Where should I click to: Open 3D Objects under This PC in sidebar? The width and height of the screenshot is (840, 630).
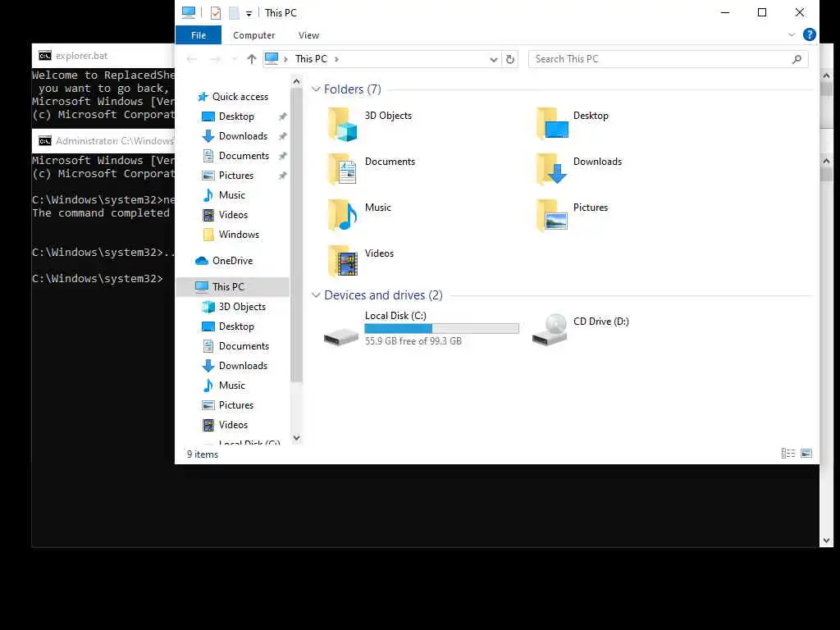point(242,307)
